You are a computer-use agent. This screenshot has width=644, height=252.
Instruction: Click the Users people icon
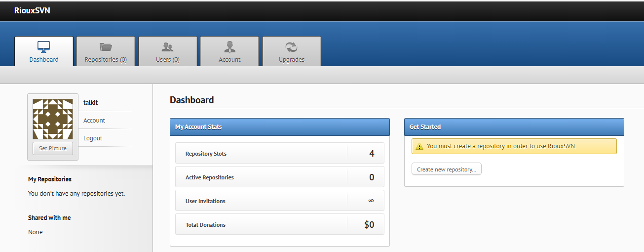168,47
